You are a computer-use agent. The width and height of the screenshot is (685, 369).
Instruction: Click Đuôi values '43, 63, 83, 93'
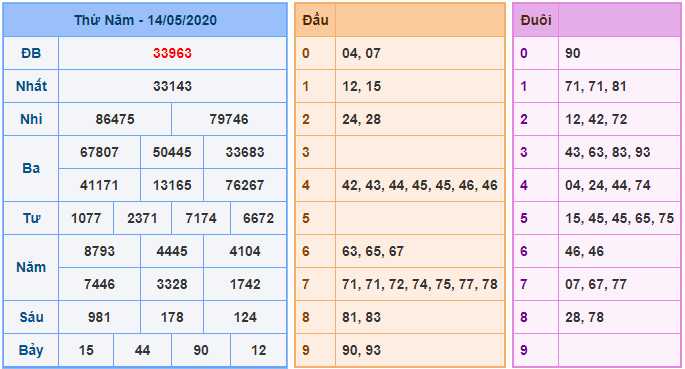coord(608,152)
